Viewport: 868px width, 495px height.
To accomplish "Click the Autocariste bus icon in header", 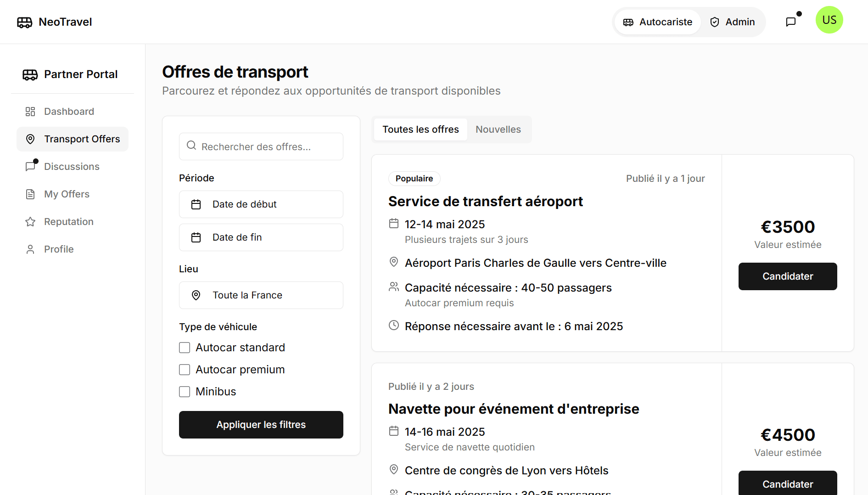I will pos(628,22).
